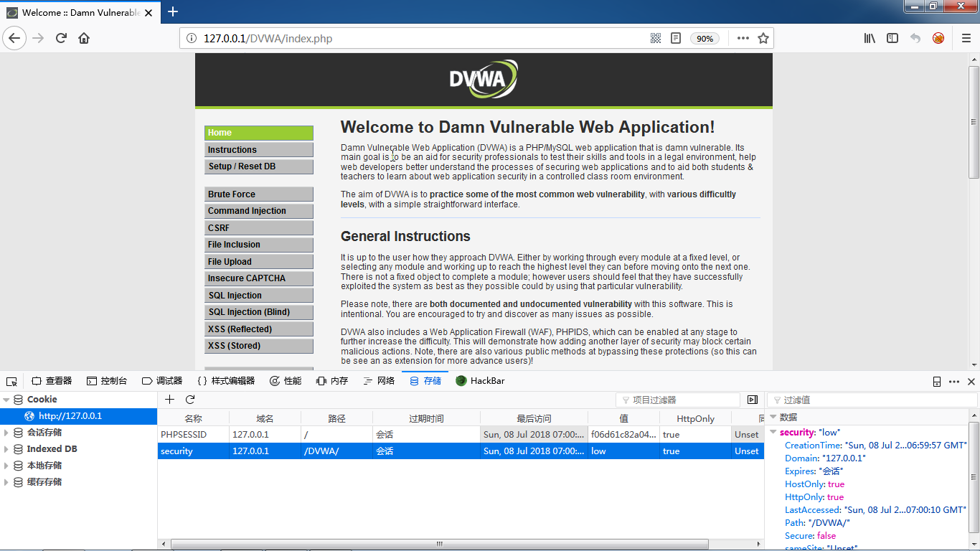Reset zoom using the 90% badge
The width and height of the screenshot is (980, 551).
pyautogui.click(x=705, y=39)
